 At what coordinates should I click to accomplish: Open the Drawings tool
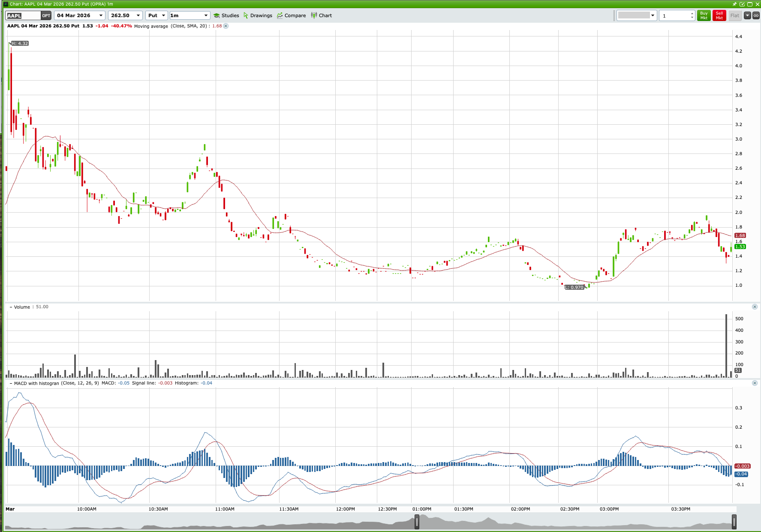pyautogui.click(x=258, y=15)
